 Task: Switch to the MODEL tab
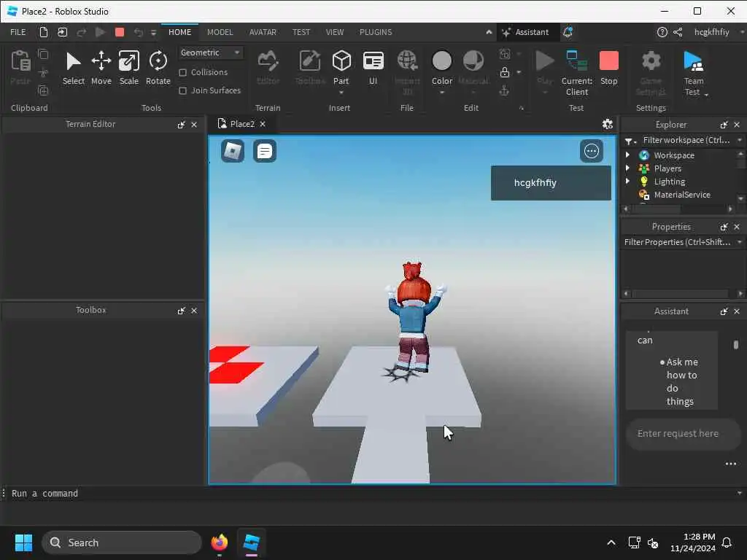coord(220,32)
